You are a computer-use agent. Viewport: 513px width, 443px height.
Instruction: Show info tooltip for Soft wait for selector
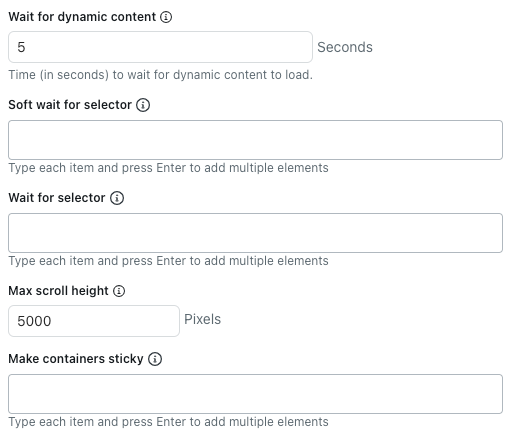pos(143,105)
